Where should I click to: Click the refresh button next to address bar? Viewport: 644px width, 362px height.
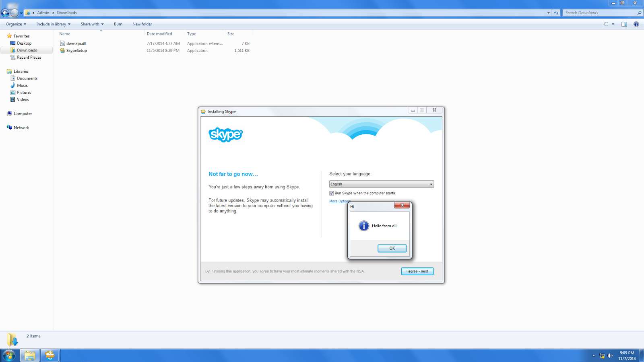click(x=556, y=13)
